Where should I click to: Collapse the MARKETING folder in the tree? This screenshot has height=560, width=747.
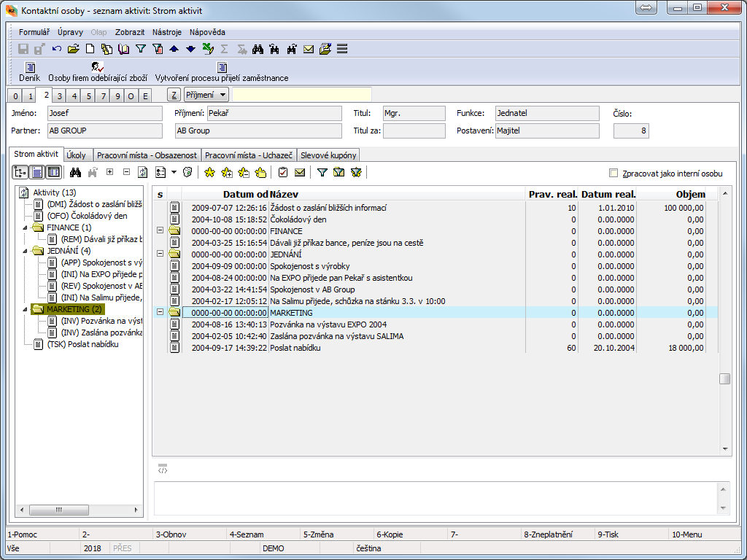pyautogui.click(x=26, y=309)
